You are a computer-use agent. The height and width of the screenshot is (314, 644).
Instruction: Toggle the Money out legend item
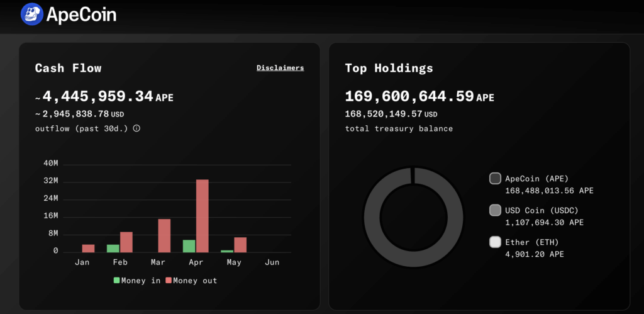click(191, 281)
